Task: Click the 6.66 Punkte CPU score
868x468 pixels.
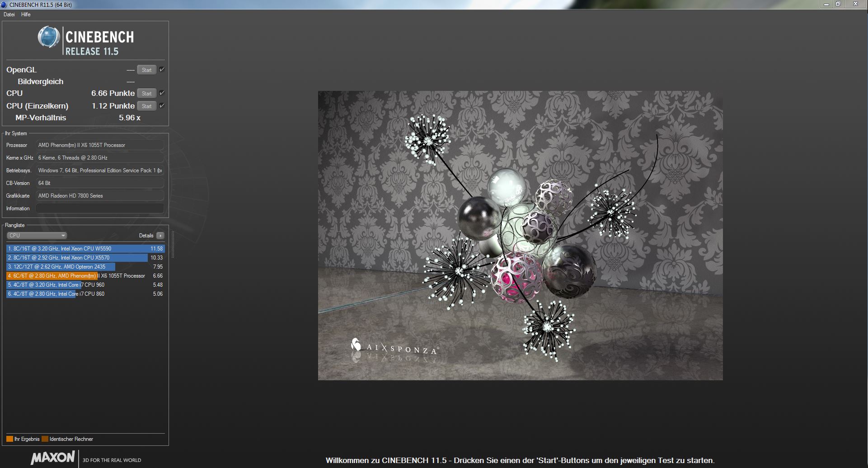Action: pyautogui.click(x=113, y=93)
